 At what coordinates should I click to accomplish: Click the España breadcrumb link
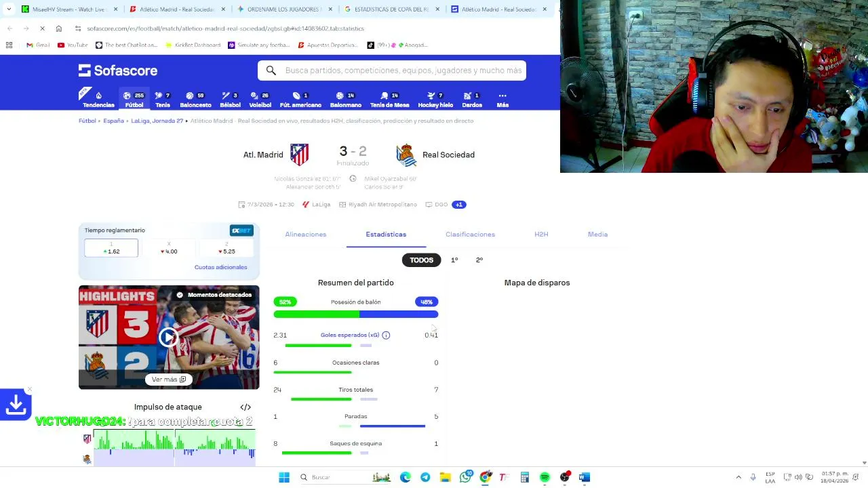(x=113, y=121)
